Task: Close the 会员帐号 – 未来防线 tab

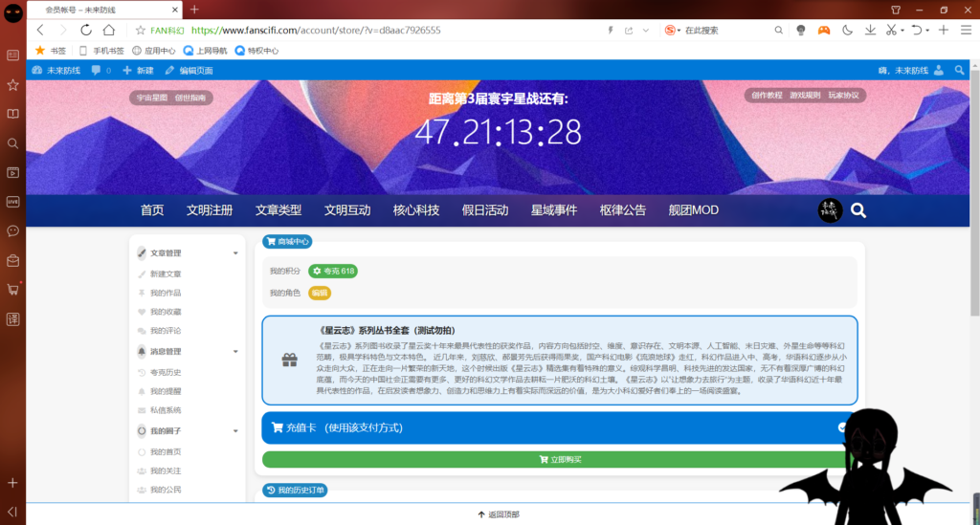Action: tap(175, 10)
